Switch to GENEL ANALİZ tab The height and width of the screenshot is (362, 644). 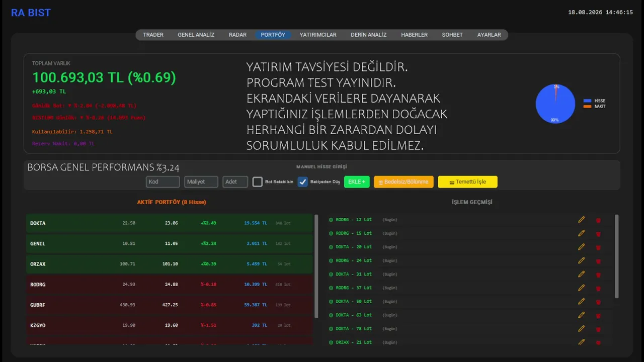pos(196,35)
